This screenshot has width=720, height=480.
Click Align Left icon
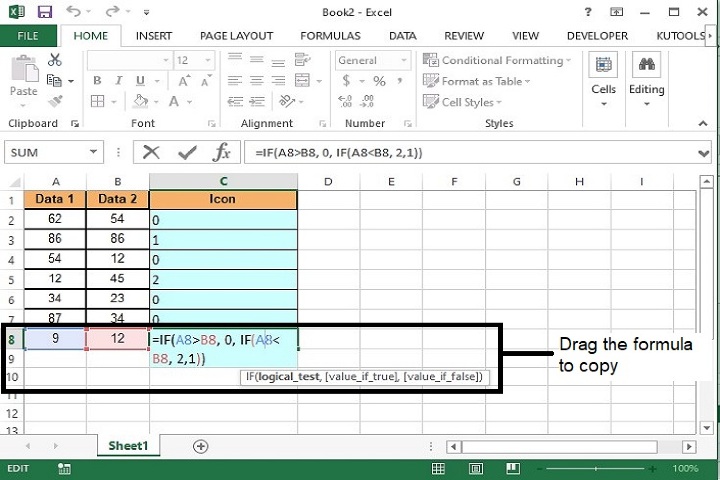coord(235,81)
